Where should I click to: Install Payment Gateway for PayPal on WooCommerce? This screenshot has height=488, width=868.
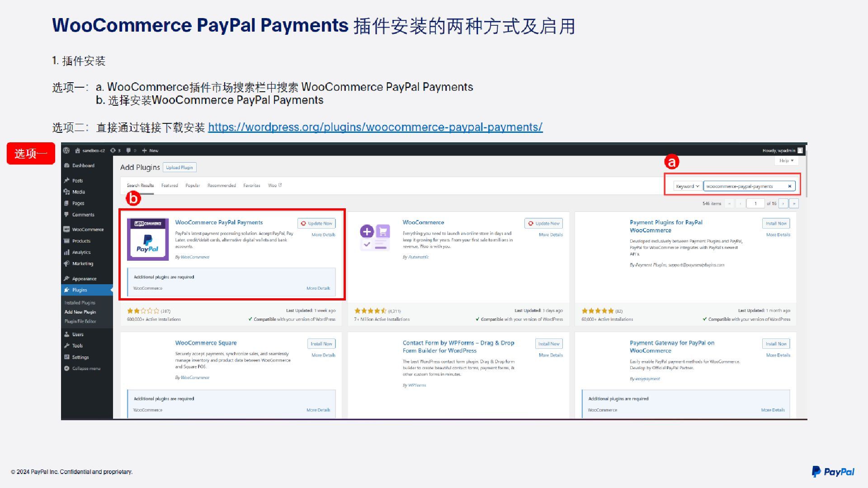(776, 344)
